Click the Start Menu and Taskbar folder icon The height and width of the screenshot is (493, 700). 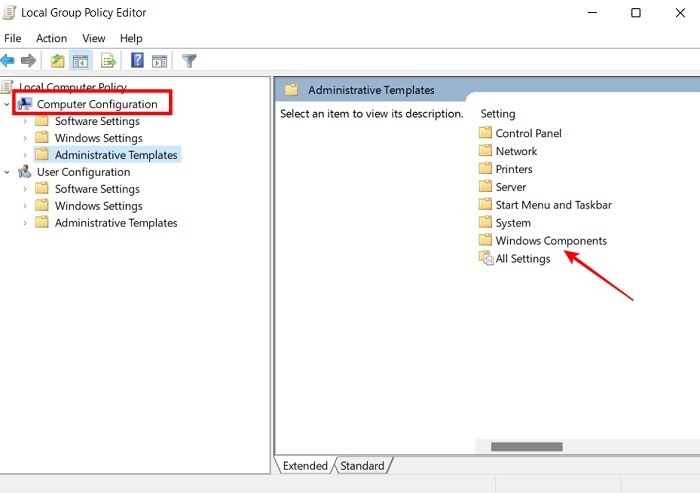tap(485, 204)
